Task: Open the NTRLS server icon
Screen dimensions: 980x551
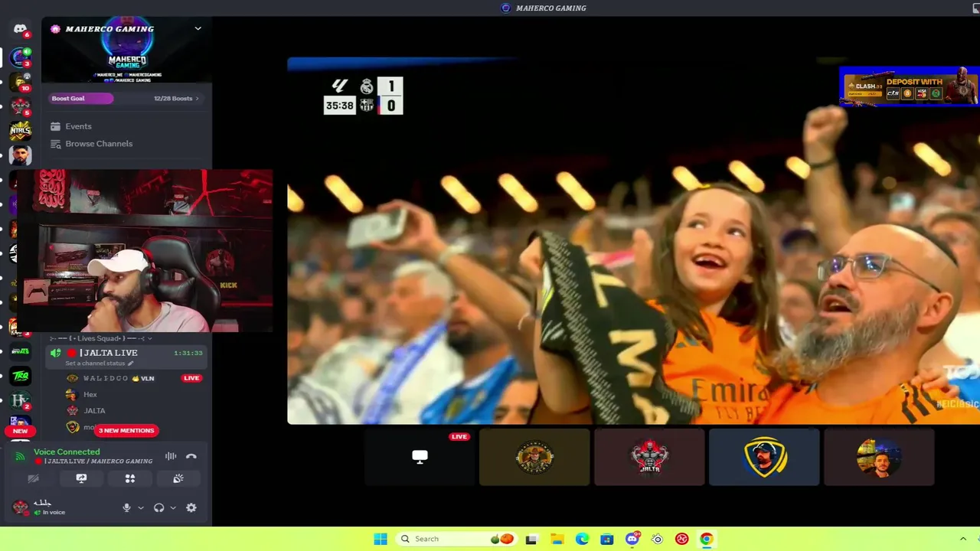Action: (20, 131)
